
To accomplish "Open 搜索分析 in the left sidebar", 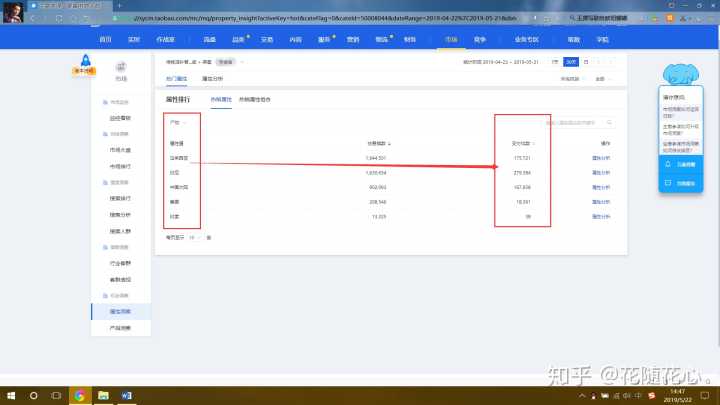I will pos(120,214).
